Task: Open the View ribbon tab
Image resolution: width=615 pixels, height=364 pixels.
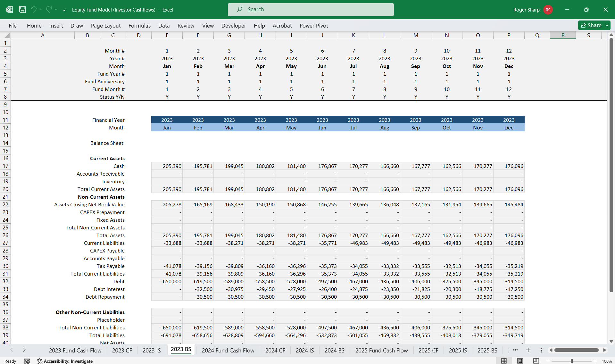Action: tap(208, 26)
